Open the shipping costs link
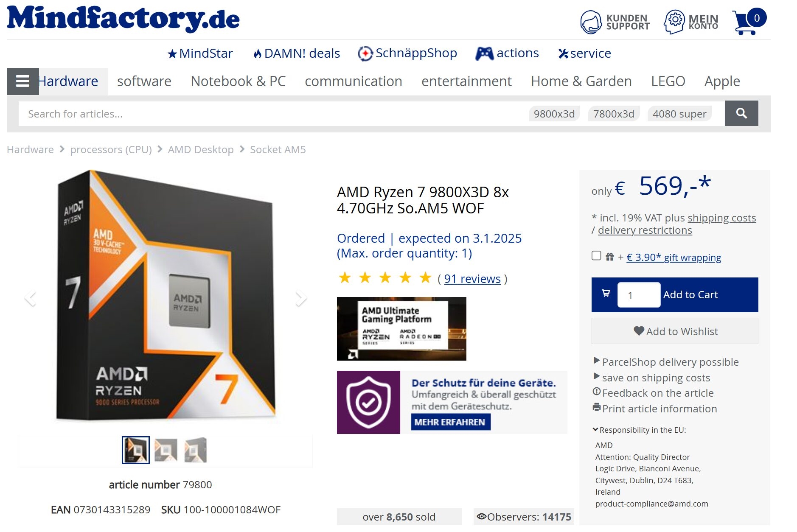 pyautogui.click(x=722, y=218)
